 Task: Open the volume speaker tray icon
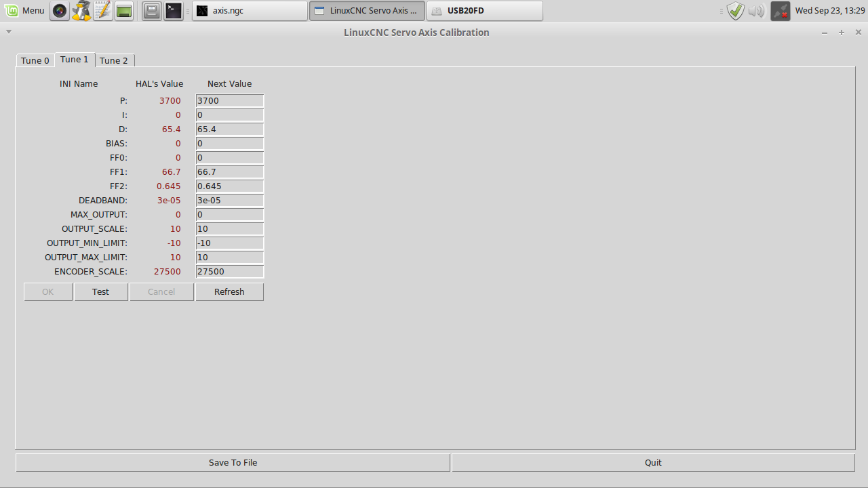(x=756, y=11)
